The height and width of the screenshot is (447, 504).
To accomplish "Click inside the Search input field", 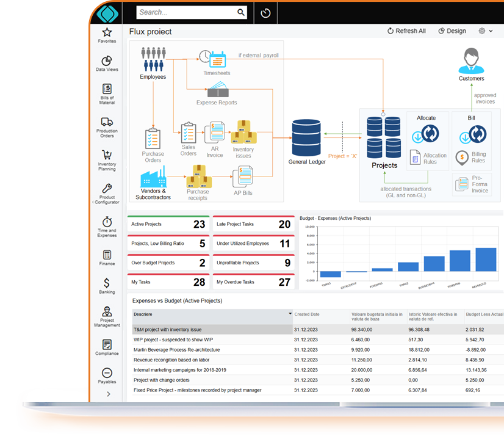I will tap(186, 12).
